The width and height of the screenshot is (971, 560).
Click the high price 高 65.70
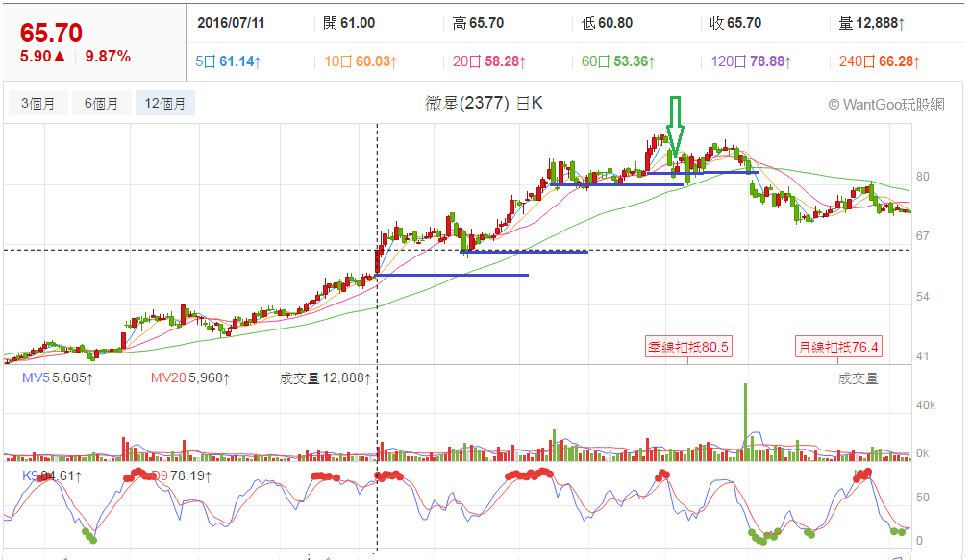click(x=478, y=23)
